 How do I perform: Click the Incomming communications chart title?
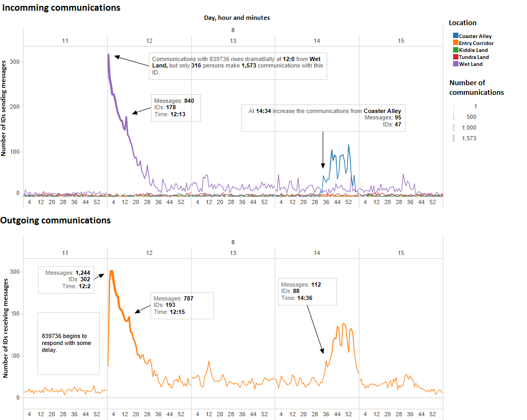(61, 8)
